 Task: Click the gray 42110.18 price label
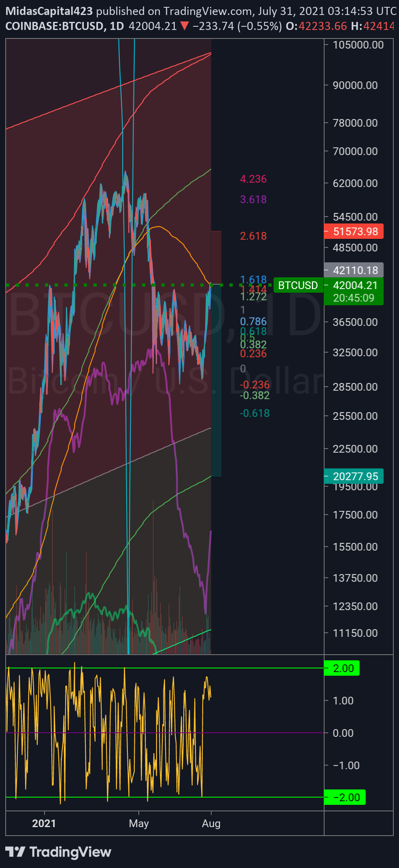tap(354, 270)
